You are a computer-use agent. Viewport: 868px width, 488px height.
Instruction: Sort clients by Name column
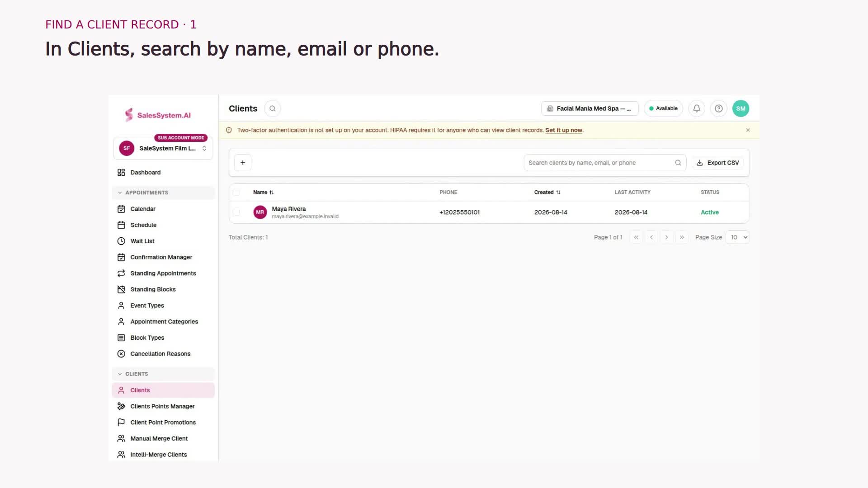click(x=264, y=192)
